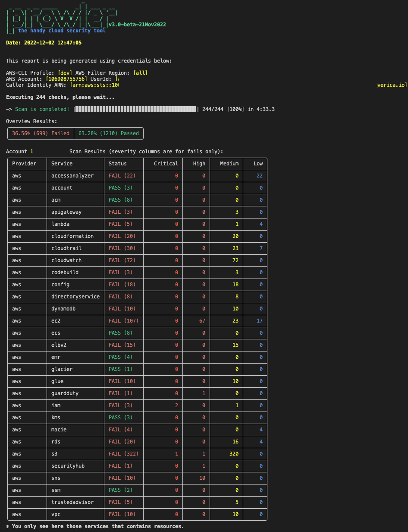Click the iam Critical count of 2
Viewport: 408px width, 532px height.
tap(176, 405)
